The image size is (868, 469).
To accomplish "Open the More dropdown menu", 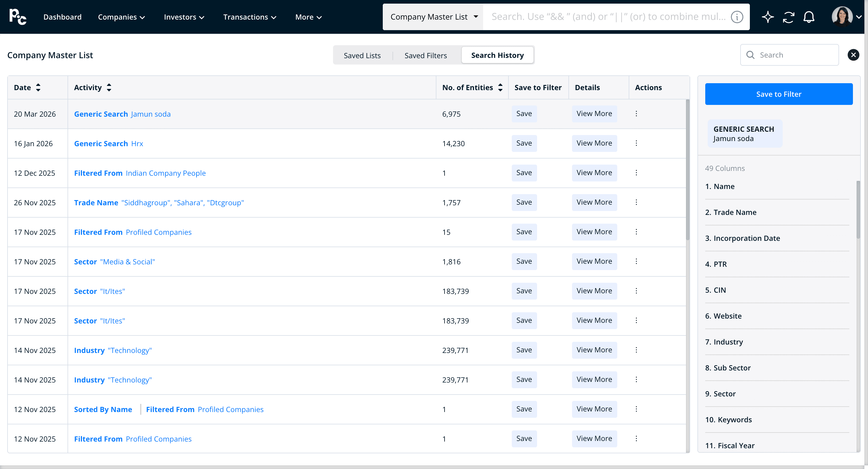I will pos(308,17).
